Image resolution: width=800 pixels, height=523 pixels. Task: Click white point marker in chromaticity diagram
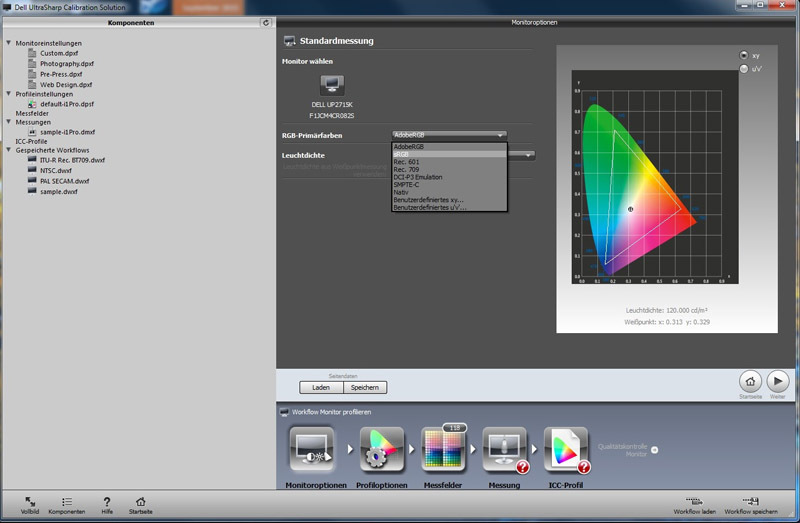tap(630, 209)
